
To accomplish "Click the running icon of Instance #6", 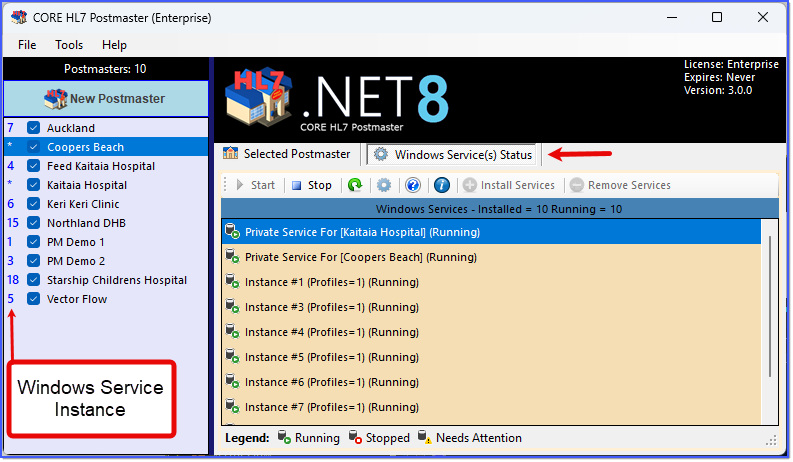I will [232, 381].
